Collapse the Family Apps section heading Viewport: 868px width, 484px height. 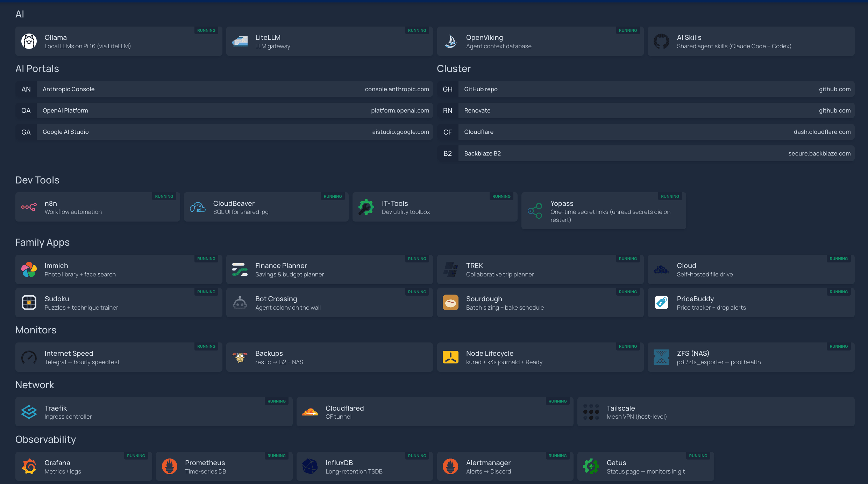point(42,243)
